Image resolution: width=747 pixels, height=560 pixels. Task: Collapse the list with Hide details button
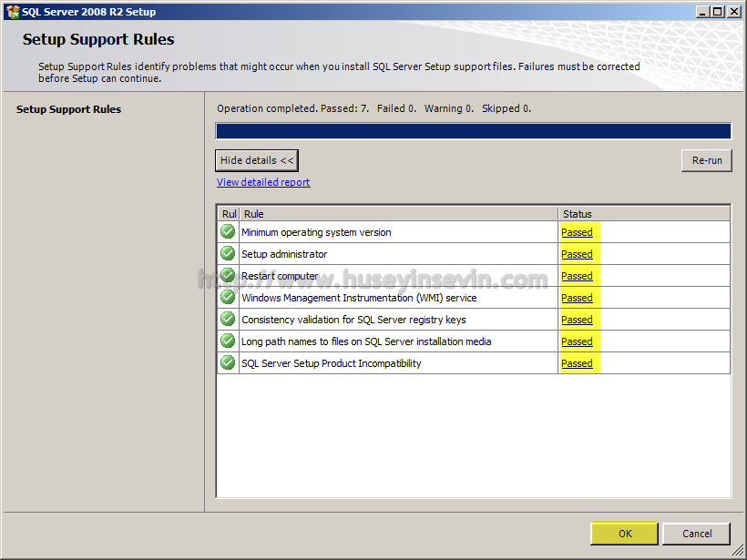coord(257,160)
